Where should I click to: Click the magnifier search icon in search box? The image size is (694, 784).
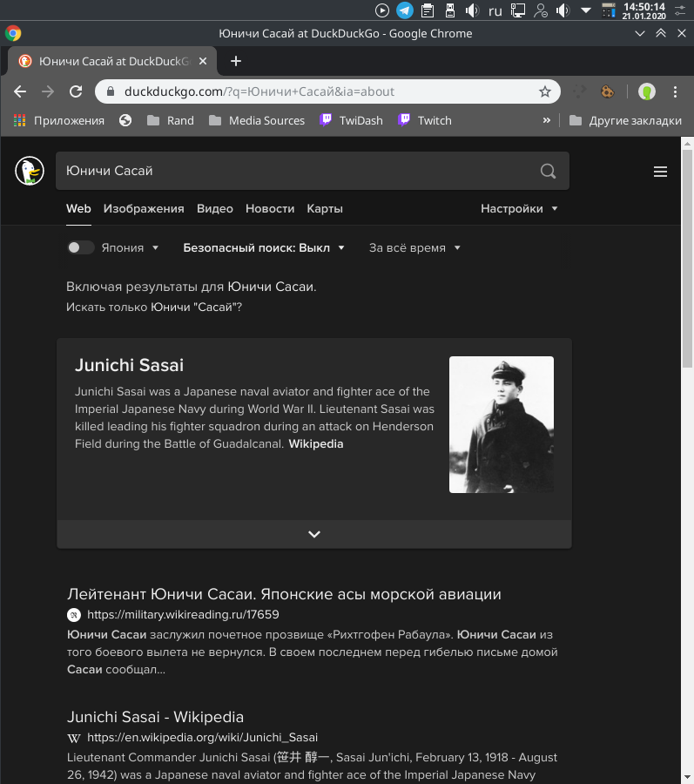tap(548, 171)
